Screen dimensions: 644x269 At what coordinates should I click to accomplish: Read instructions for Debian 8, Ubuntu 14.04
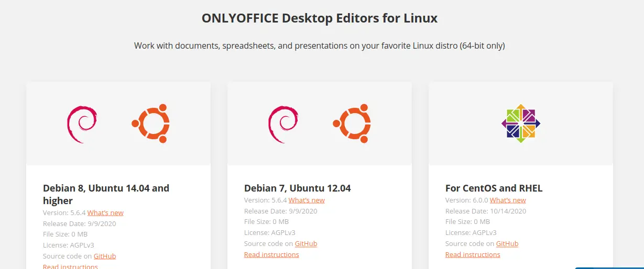click(70, 266)
